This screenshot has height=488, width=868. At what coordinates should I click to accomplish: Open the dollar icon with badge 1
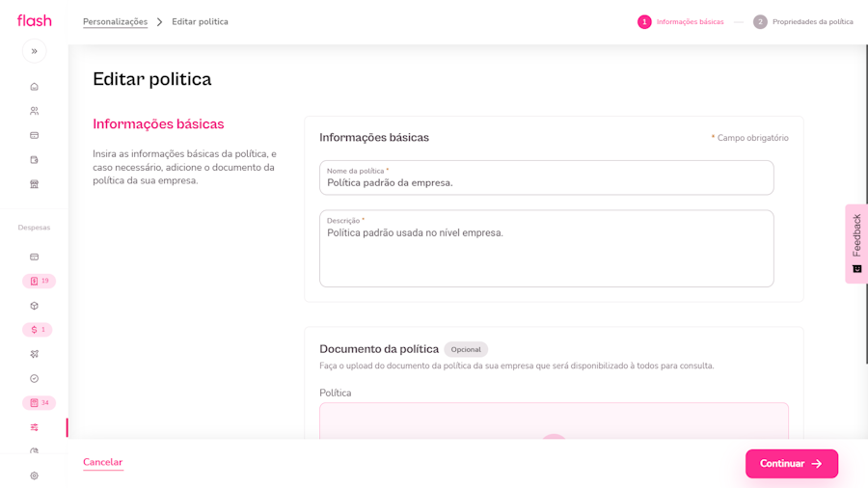[x=38, y=330]
